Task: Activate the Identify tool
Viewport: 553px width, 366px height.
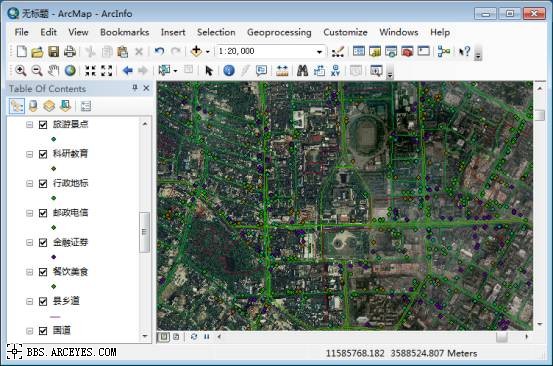Action: (229, 71)
